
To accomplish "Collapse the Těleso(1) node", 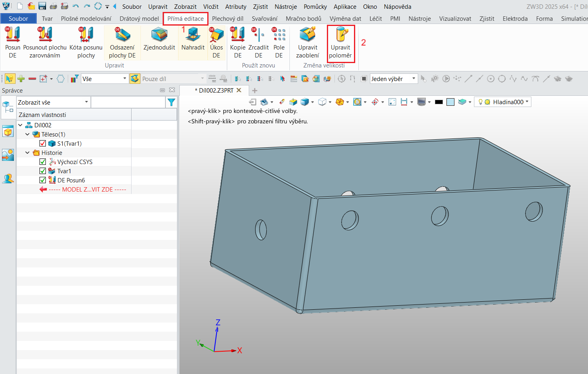I will [x=28, y=134].
